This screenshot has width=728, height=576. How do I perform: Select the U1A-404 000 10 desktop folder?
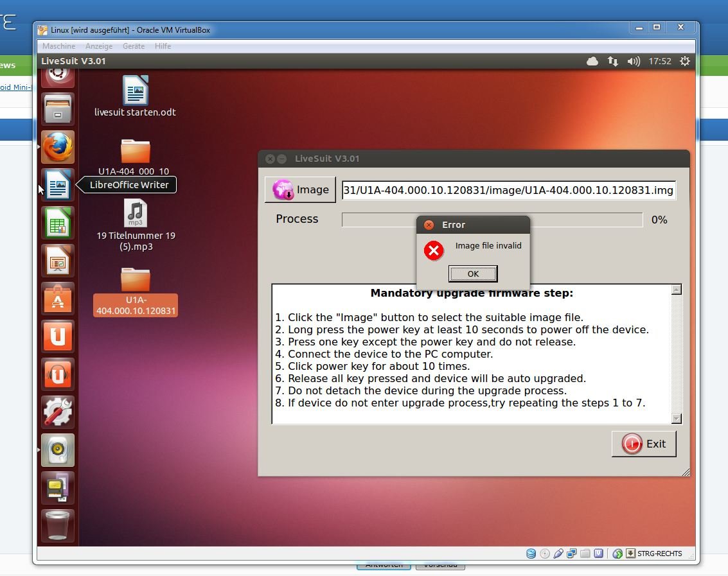[134, 158]
